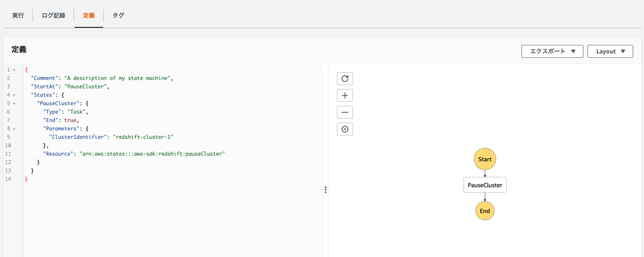Collapse the Parameters fold at line 8
The width and height of the screenshot is (644, 257).
click(14, 128)
